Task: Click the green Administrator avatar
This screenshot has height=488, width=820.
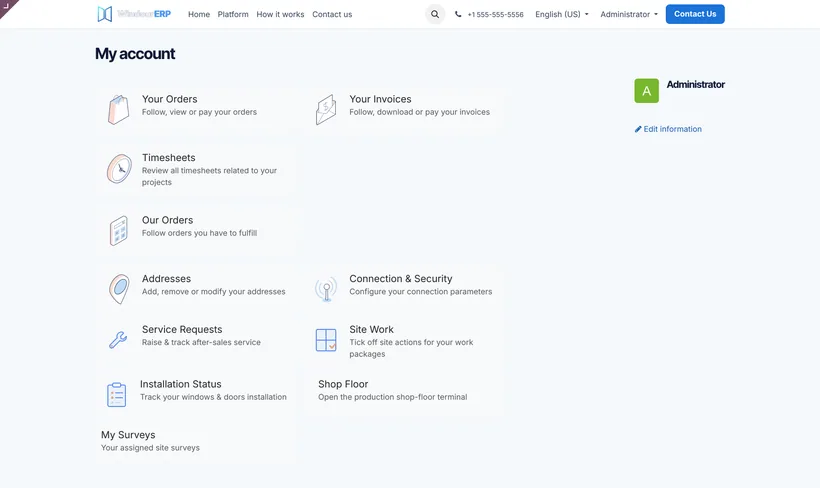Action: [646, 90]
